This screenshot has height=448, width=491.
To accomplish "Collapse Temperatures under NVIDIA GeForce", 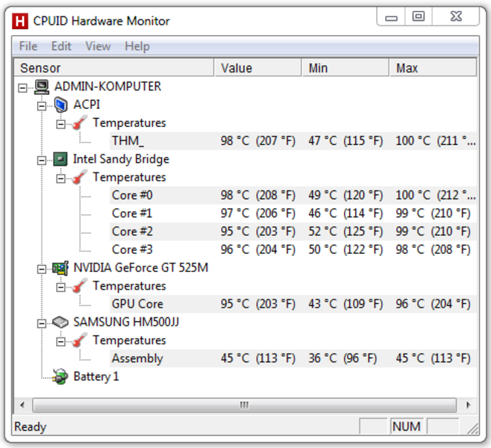I will coord(60,287).
